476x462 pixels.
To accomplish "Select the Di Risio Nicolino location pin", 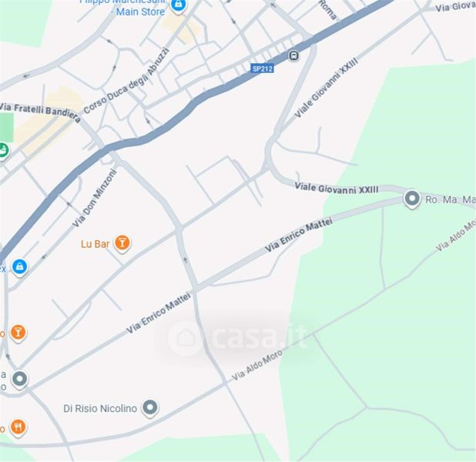I will pos(150,407).
